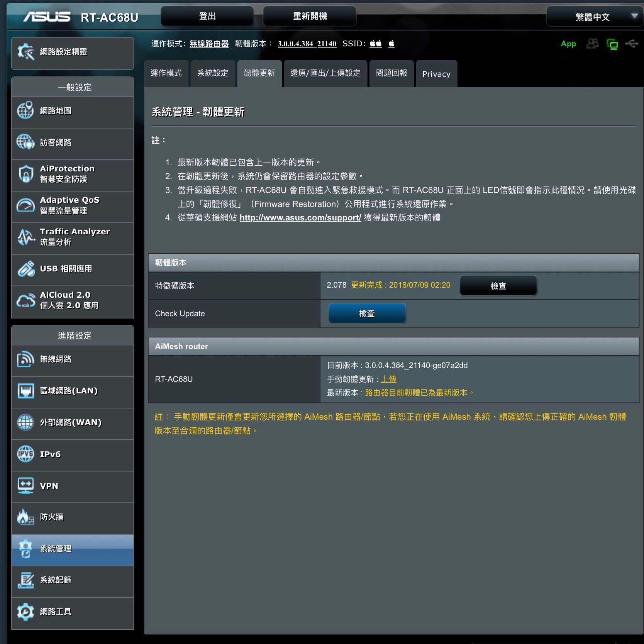Image resolution: width=644 pixels, height=644 pixels.
Task: Open Traffic Analyzer waveform icon
Action: click(25, 237)
